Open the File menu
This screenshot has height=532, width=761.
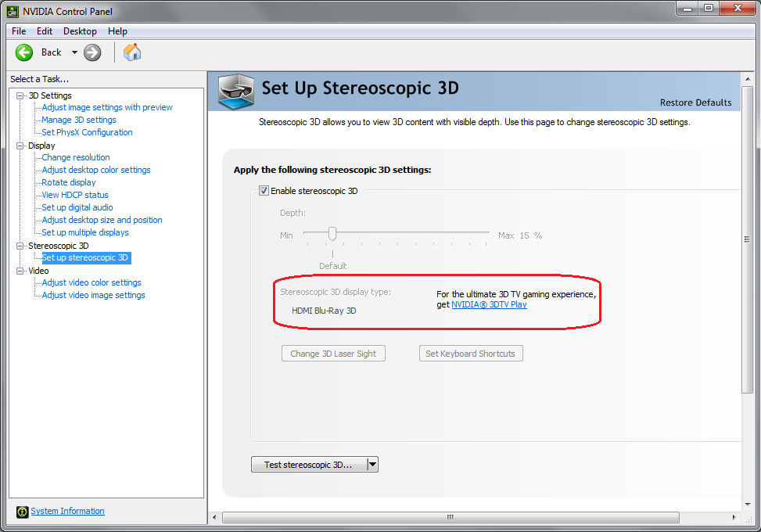click(x=19, y=31)
